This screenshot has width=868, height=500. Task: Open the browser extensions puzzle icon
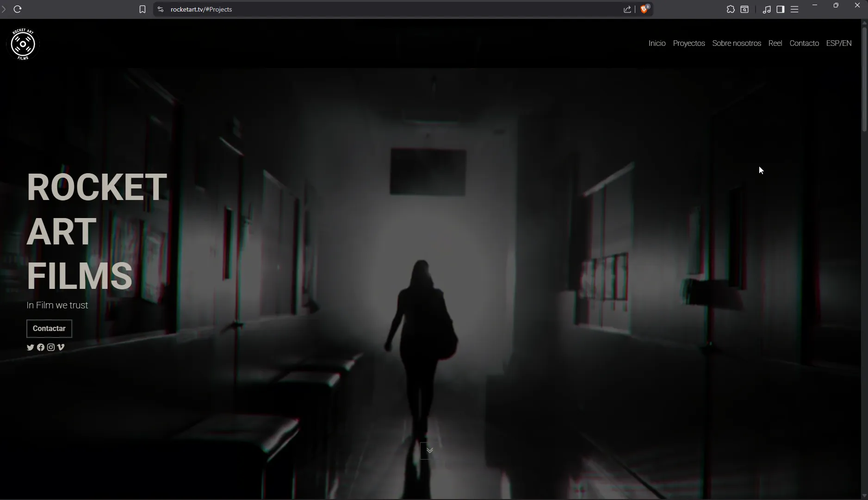(730, 9)
